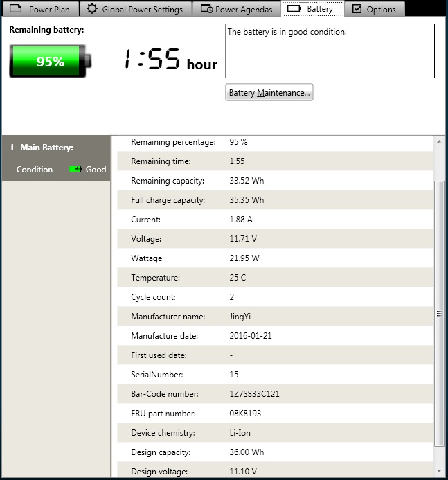Click the 1:55 remaining time display

point(153,60)
